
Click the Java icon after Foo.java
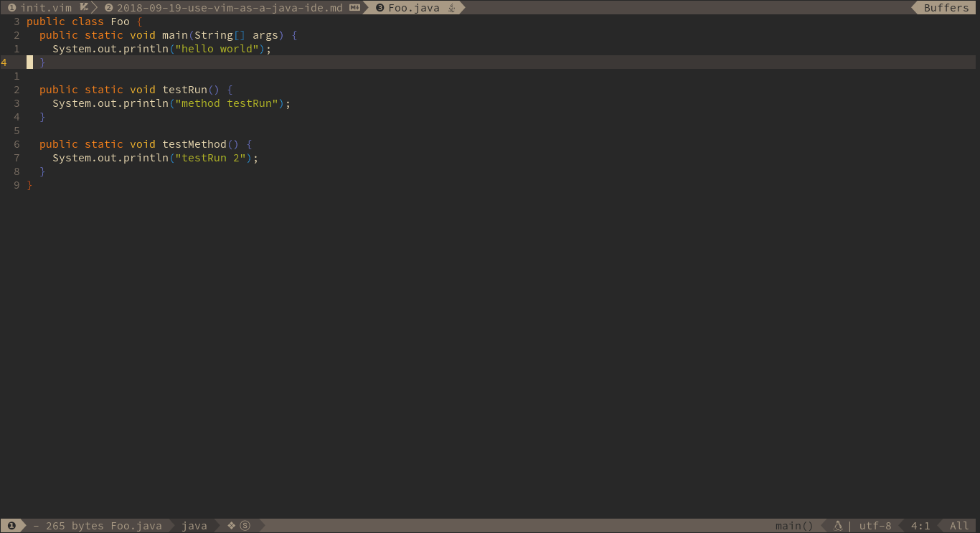(x=453, y=7)
